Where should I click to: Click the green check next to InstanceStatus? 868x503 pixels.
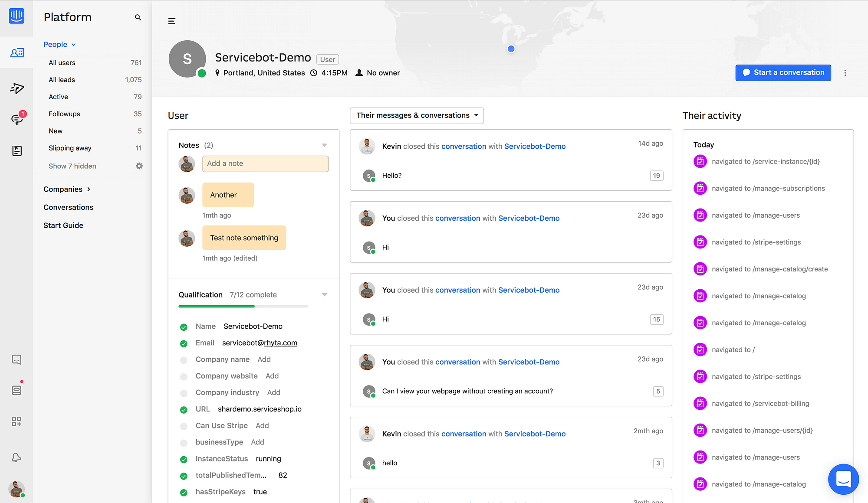184,459
